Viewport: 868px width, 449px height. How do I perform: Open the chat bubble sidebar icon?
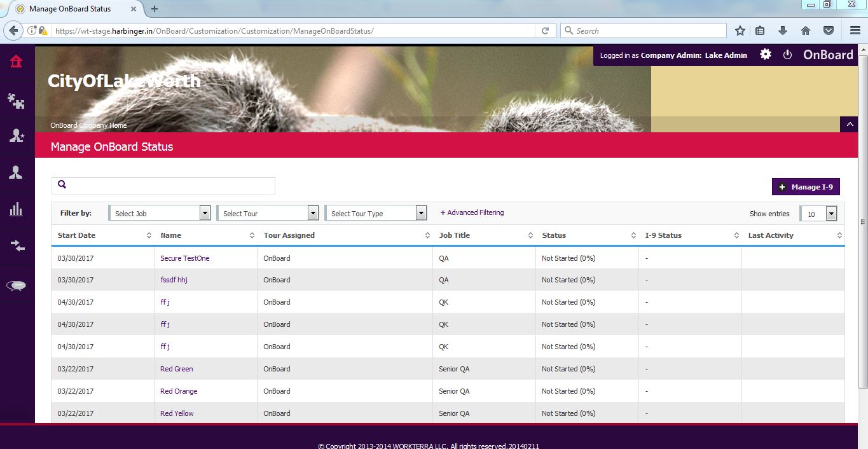tap(16, 286)
